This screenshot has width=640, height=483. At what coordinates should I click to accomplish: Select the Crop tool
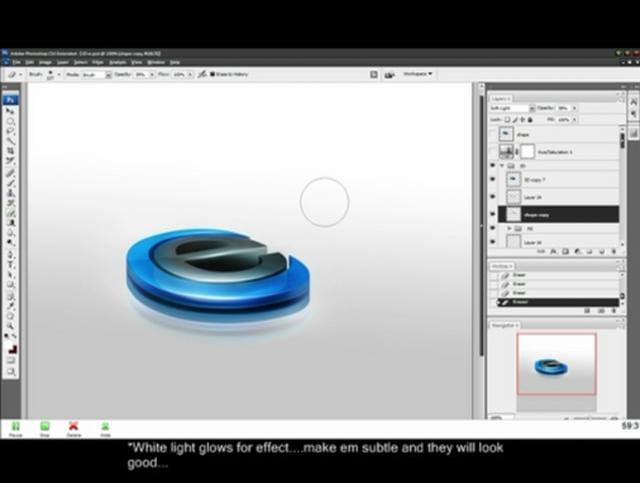[x=10, y=151]
